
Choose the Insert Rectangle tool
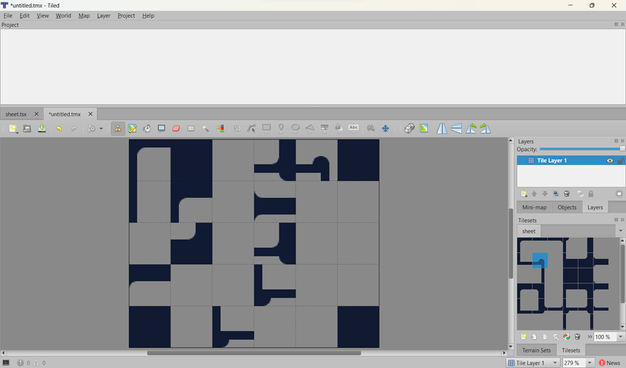(x=266, y=129)
